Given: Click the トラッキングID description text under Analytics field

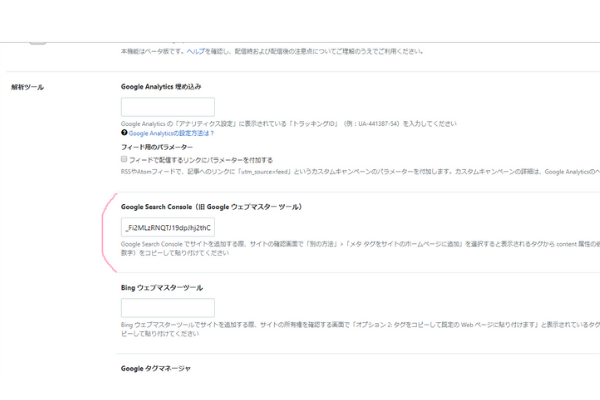Looking at the screenshot, I should (x=289, y=124).
